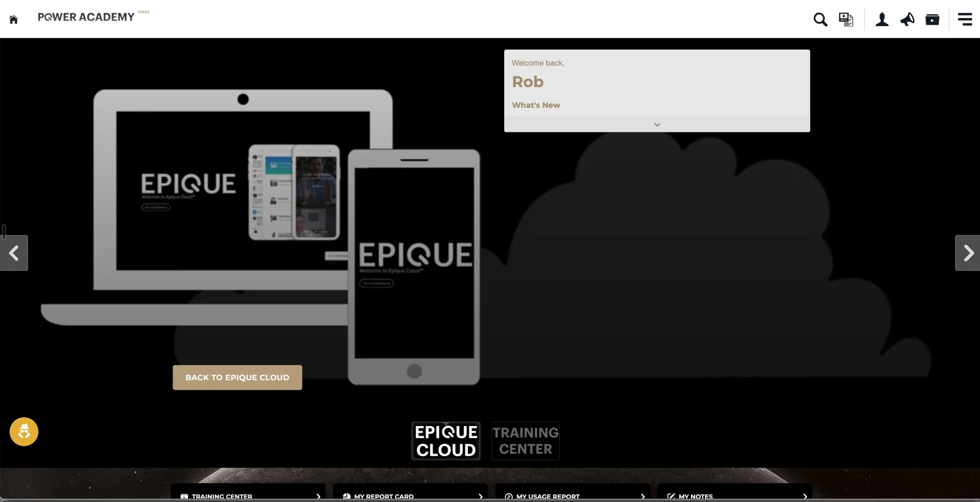The width and height of the screenshot is (980, 502).
Task: Click the round gold assistant badge icon
Action: 24,432
